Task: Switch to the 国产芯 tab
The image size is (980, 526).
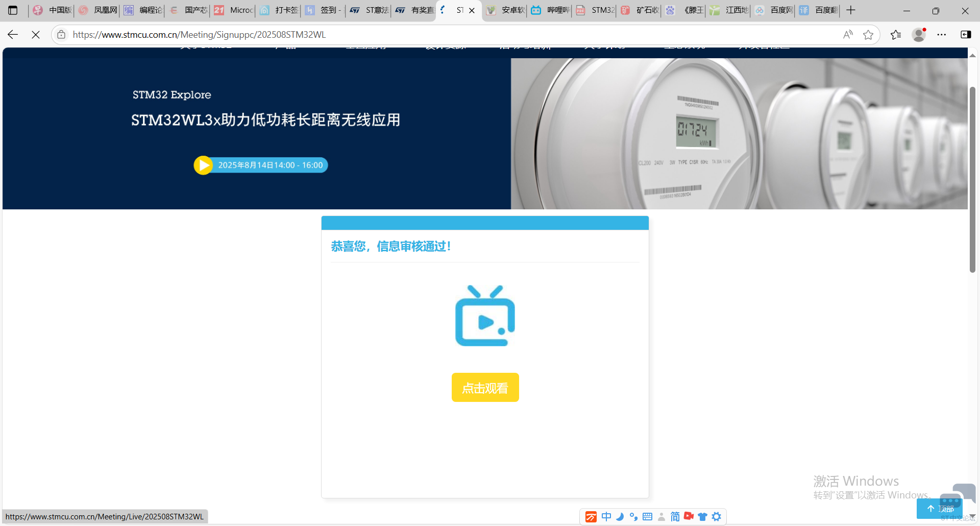Action: tap(187, 10)
